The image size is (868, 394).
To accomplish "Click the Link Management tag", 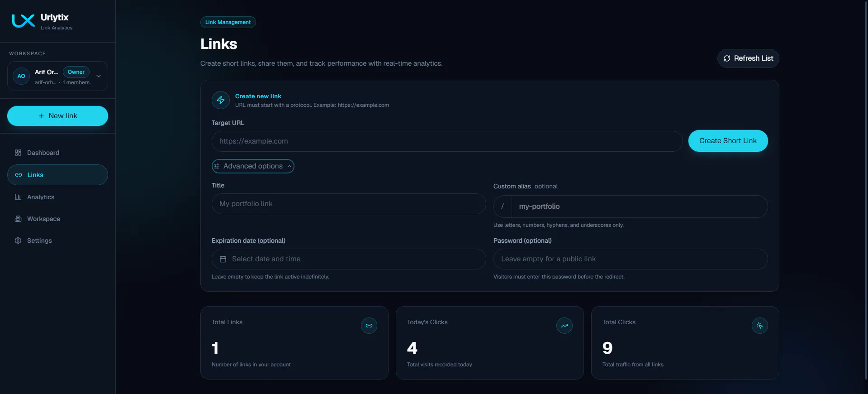I will [228, 22].
